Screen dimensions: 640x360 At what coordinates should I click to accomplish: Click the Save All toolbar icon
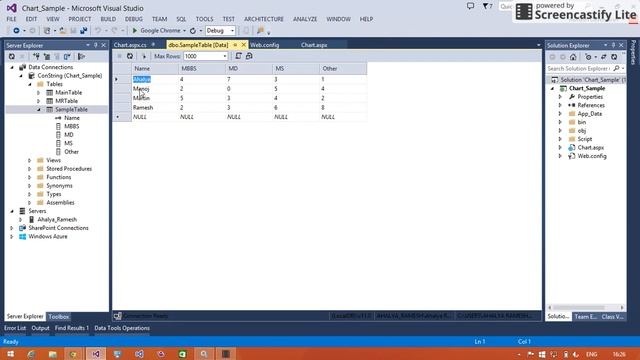pyautogui.click(x=84, y=31)
